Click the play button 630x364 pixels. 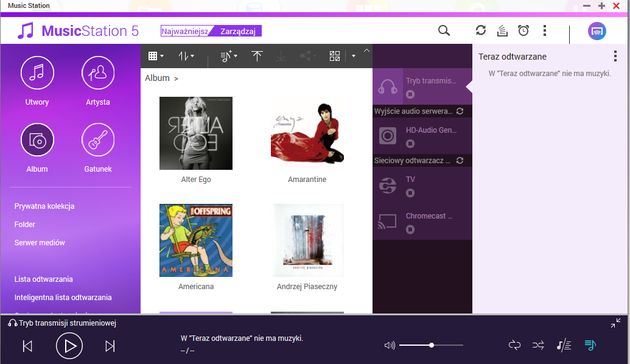69,346
